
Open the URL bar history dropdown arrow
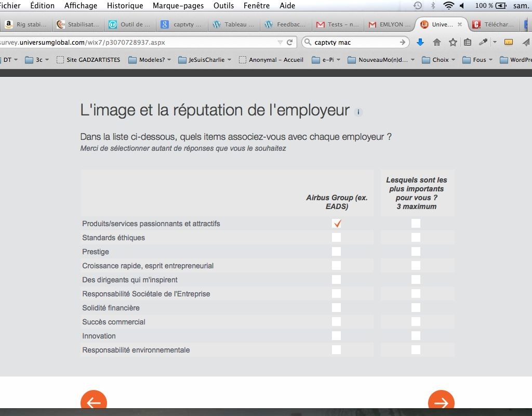pos(280,42)
